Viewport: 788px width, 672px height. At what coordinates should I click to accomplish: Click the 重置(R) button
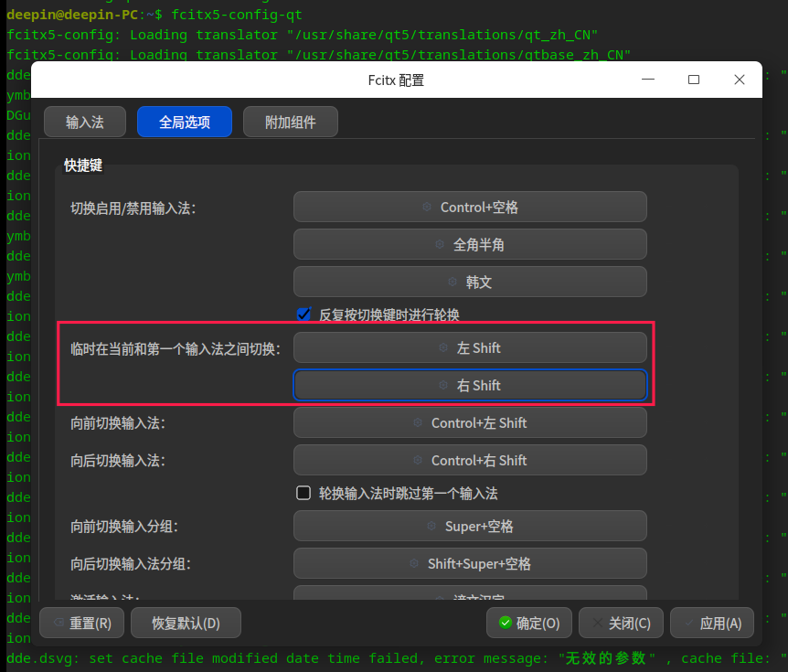81,623
